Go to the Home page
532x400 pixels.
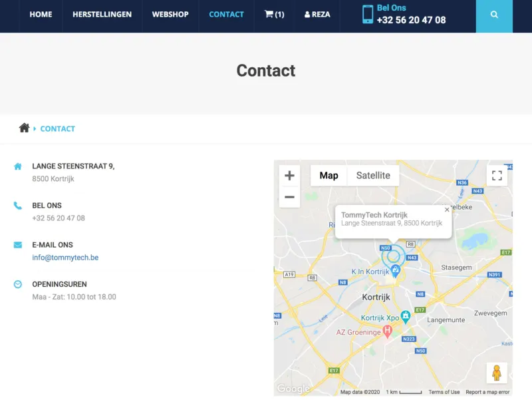pyautogui.click(x=41, y=14)
